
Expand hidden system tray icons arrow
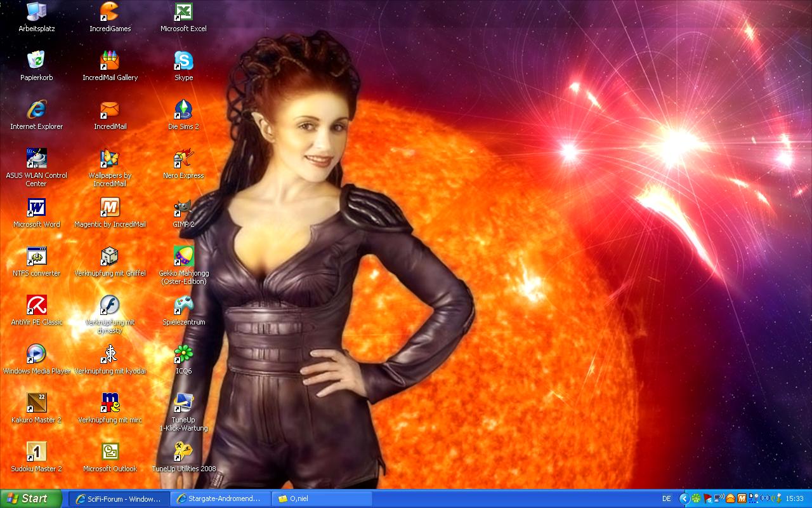coord(684,498)
